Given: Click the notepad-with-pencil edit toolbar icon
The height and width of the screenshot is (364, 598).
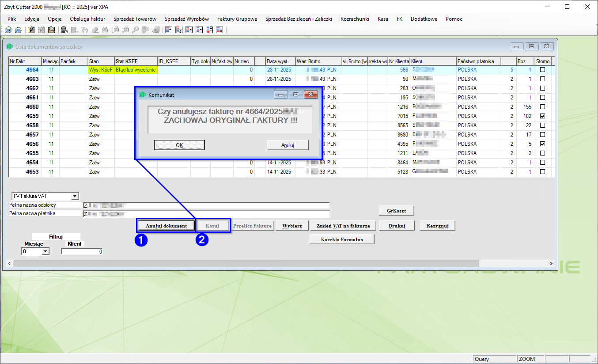Looking at the screenshot, I should (31, 30).
